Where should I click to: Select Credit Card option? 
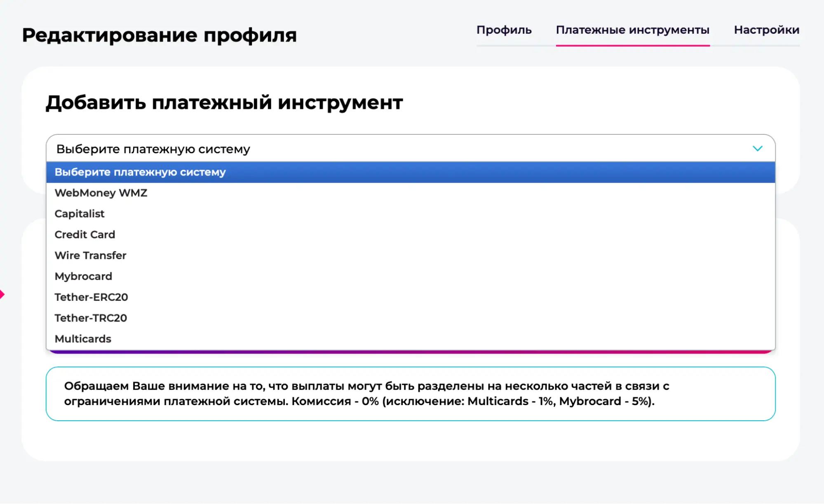[x=411, y=234]
